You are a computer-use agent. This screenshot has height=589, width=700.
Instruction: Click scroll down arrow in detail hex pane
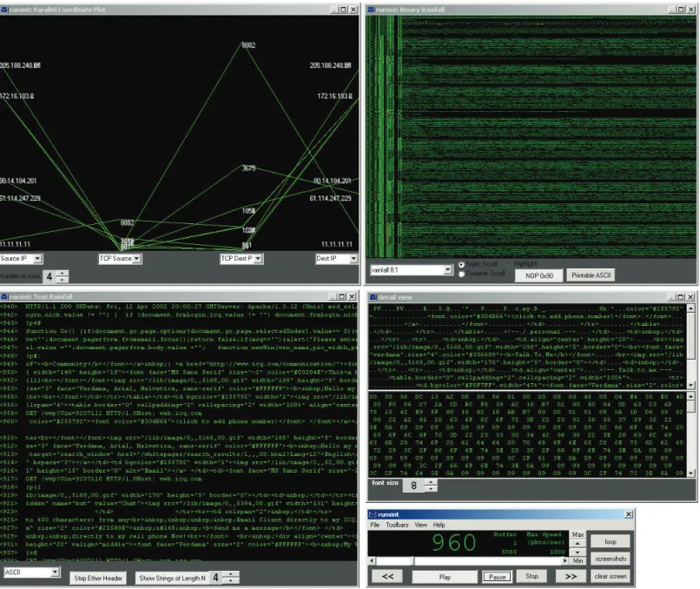(690, 473)
